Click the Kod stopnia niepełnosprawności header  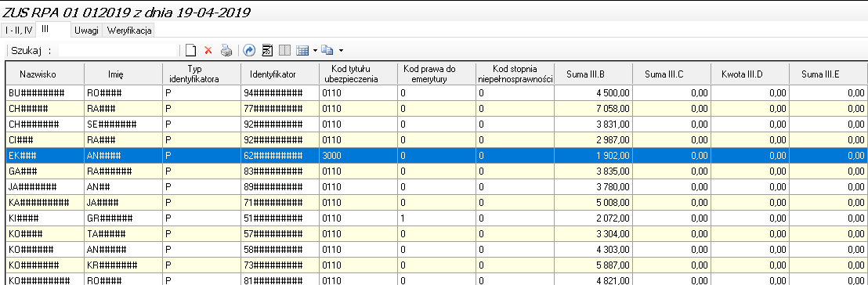515,74
